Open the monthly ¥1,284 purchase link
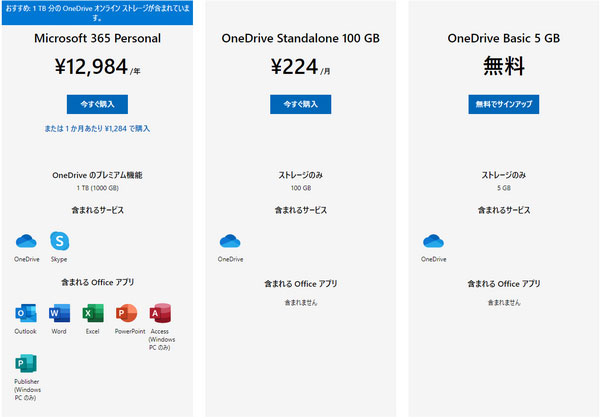Image resolution: width=600 pixels, height=418 pixels. tap(97, 129)
